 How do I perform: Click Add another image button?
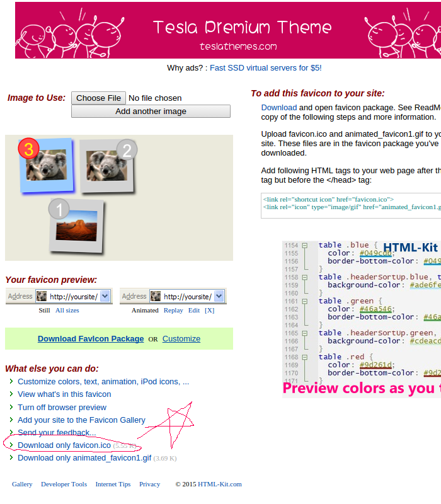tap(151, 112)
